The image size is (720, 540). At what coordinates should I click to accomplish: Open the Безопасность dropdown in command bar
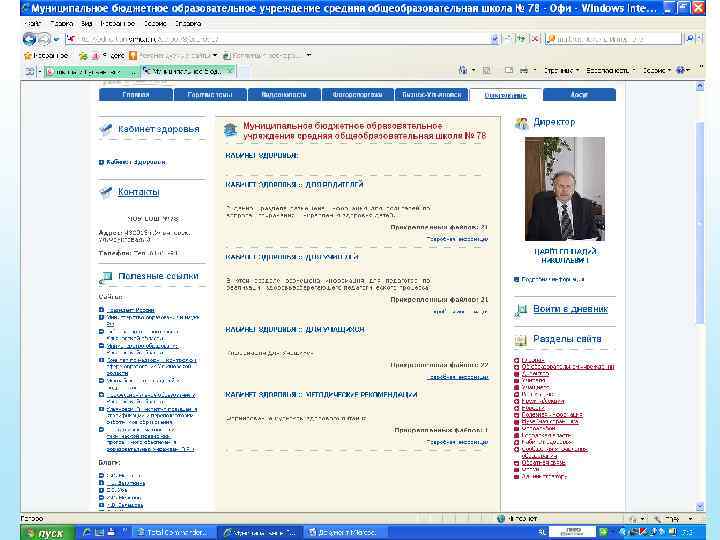[611, 70]
